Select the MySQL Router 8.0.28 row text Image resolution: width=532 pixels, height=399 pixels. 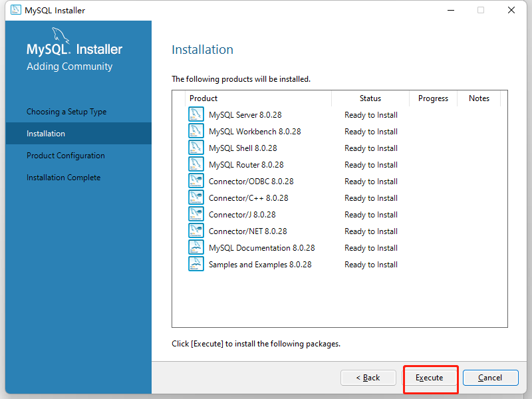click(x=246, y=165)
